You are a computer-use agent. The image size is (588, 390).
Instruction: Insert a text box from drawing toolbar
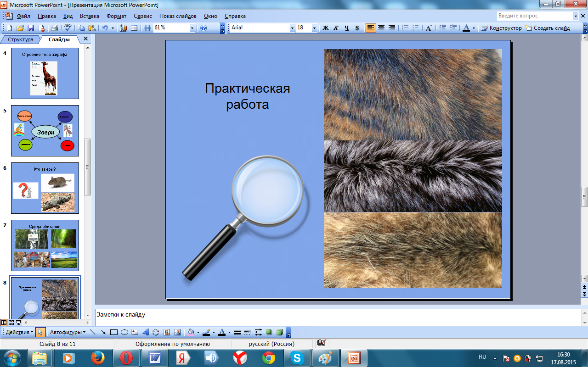coord(135,332)
